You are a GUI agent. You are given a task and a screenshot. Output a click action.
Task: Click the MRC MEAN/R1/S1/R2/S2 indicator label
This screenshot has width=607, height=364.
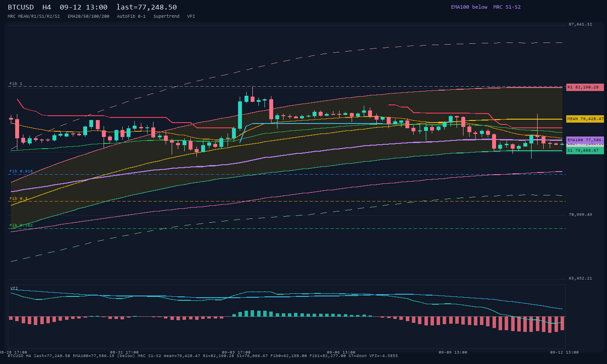(x=34, y=16)
